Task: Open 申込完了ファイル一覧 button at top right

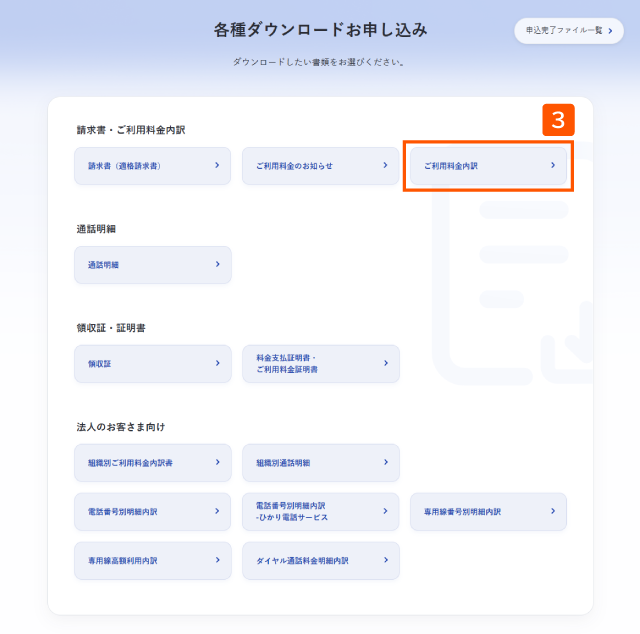Action: click(569, 31)
